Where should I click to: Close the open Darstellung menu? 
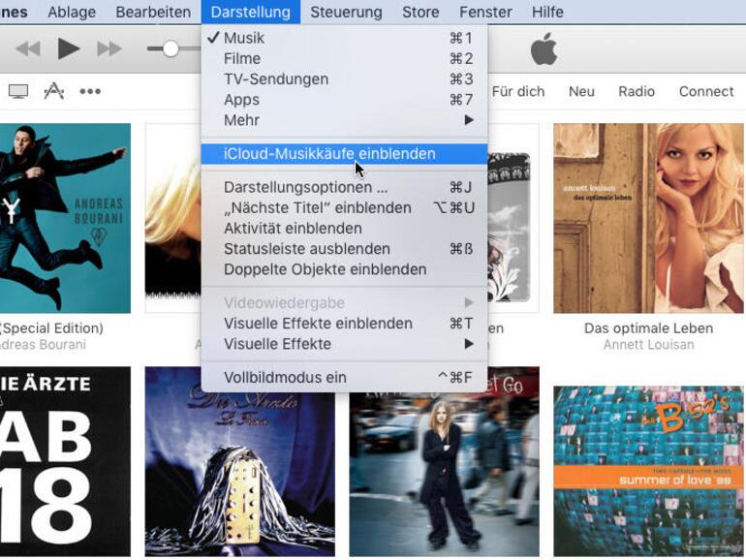251,12
